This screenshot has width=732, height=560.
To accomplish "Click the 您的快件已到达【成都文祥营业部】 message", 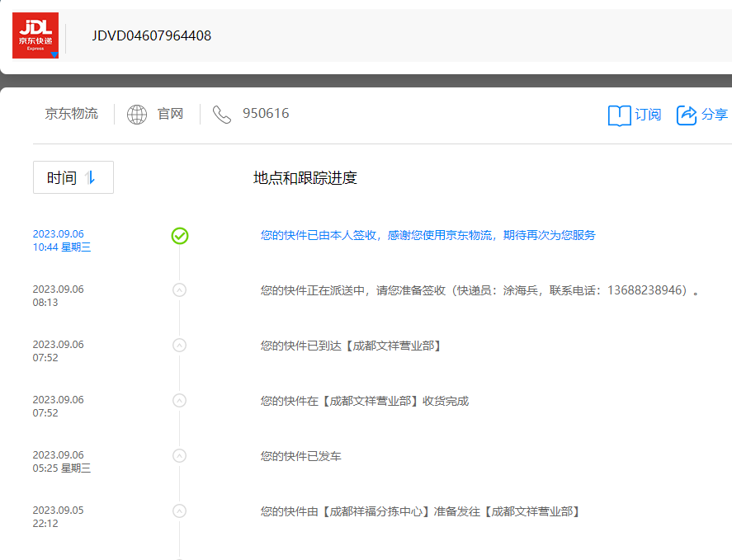I will [x=351, y=346].
